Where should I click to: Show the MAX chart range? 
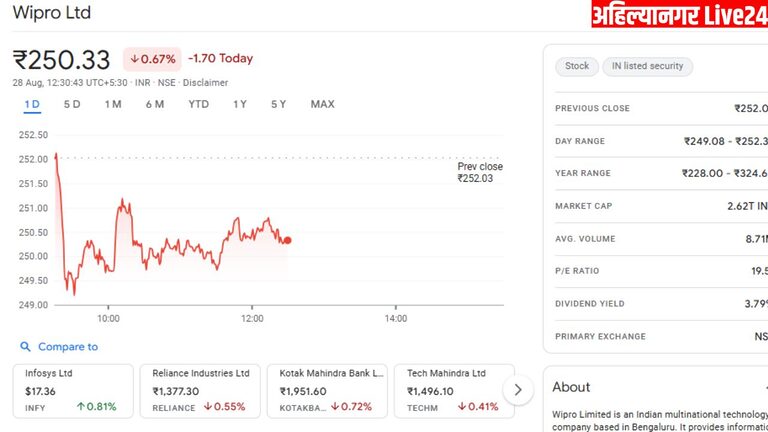click(322, 104)
